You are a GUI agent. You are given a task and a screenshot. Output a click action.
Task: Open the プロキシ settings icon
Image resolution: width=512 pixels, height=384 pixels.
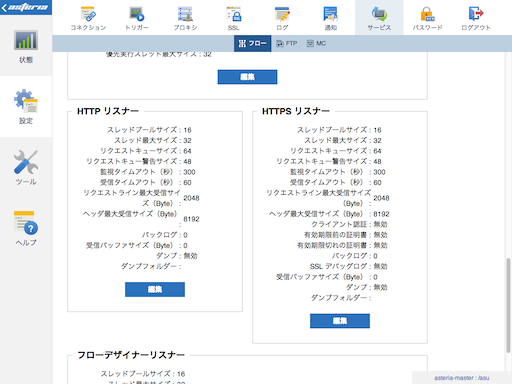[x=185, y=18]
